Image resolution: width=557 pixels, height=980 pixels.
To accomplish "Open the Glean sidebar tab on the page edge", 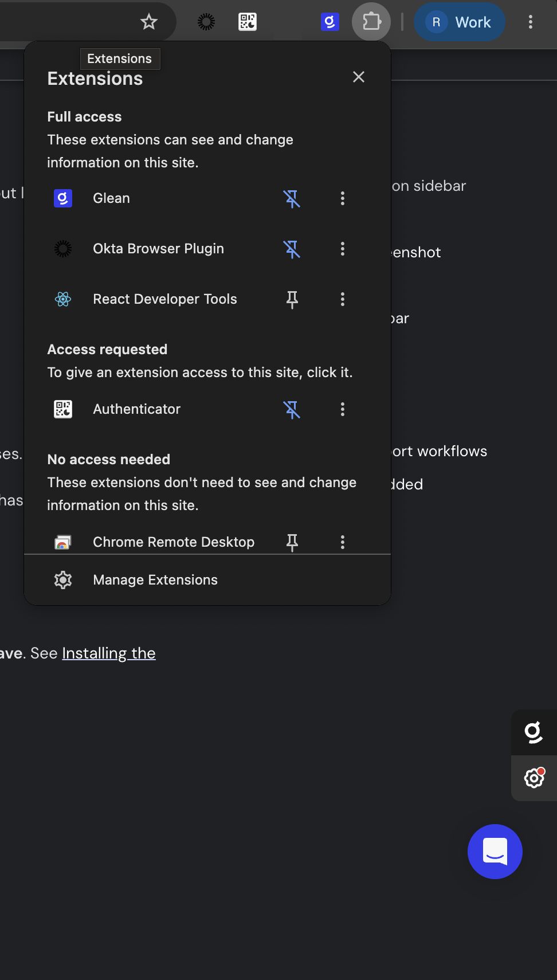I will tap(534, 732).
